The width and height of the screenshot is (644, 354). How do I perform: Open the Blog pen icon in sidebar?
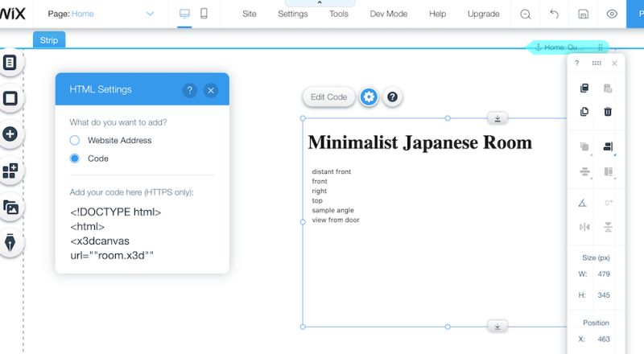pyautogui.click(x=10, y=243)
